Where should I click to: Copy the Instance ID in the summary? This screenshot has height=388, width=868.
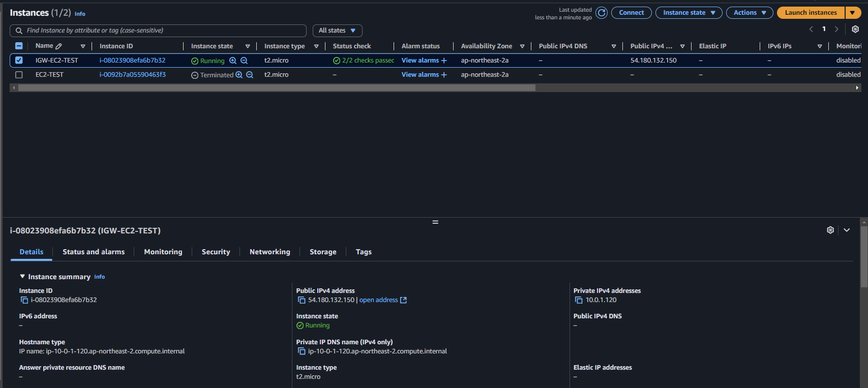tap(24, 300)
